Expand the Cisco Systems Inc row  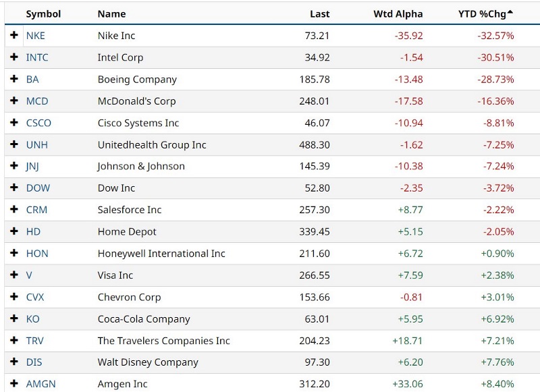(x=16, y=123)
